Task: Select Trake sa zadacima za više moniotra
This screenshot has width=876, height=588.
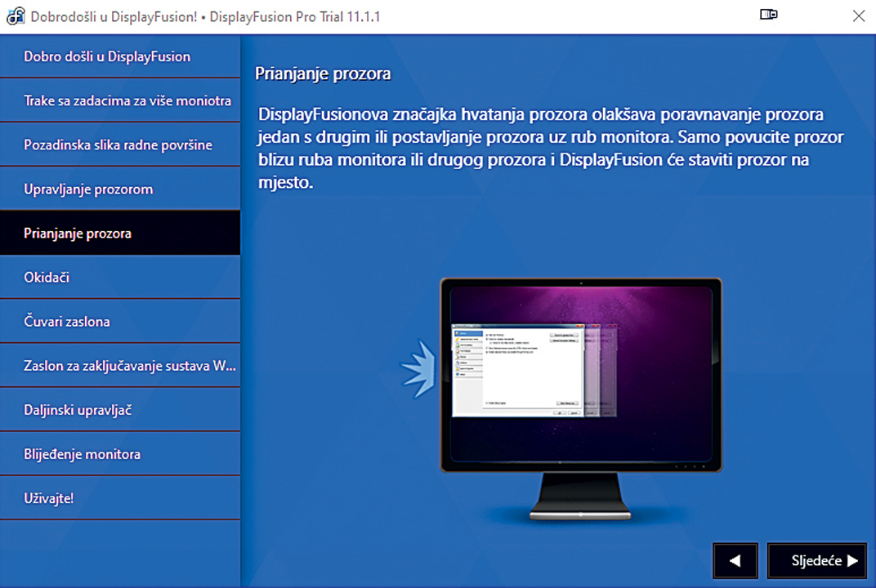Action: pyautogui.click(x=120, y=100)
